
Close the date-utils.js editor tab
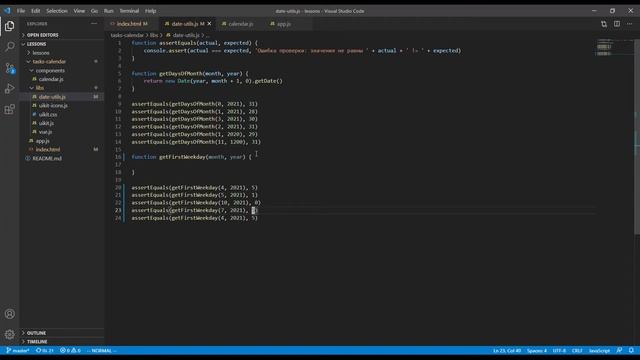(x=209, y=24)
